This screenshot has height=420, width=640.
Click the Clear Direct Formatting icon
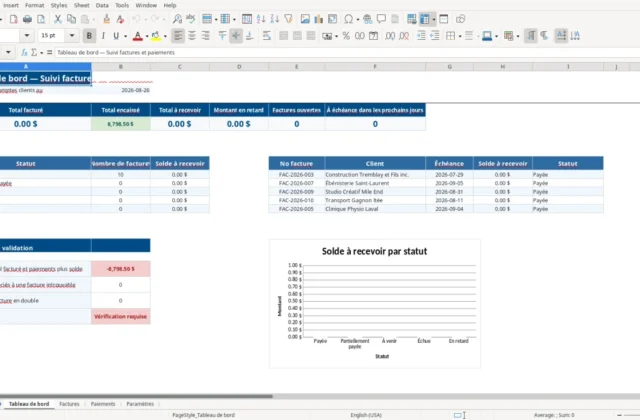(120, 19)
